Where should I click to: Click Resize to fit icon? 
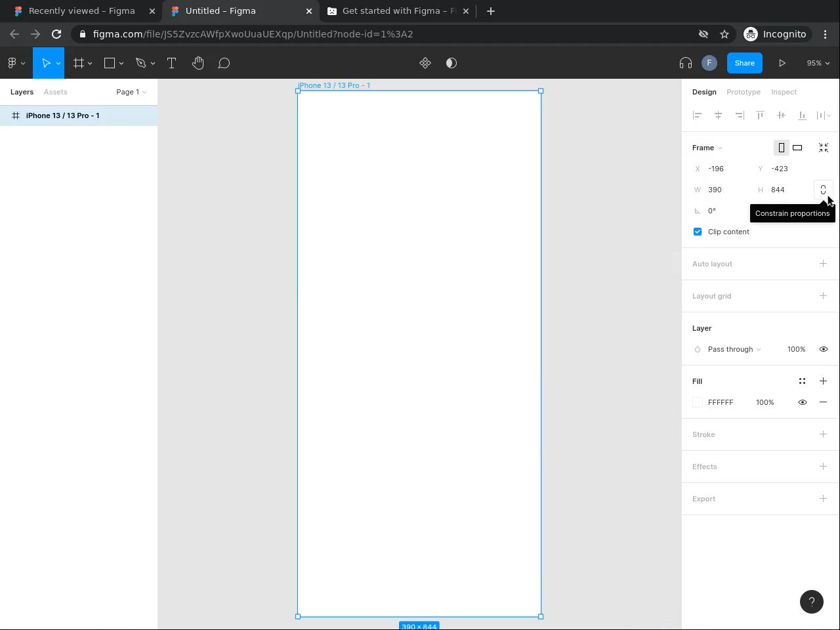[x=824, y=148]
